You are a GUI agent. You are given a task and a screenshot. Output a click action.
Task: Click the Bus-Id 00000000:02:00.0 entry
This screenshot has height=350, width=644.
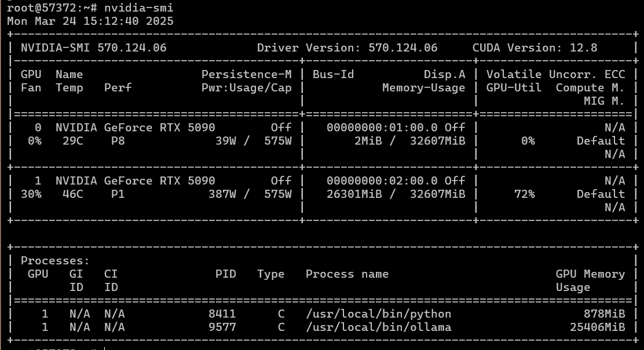[382, 180]
